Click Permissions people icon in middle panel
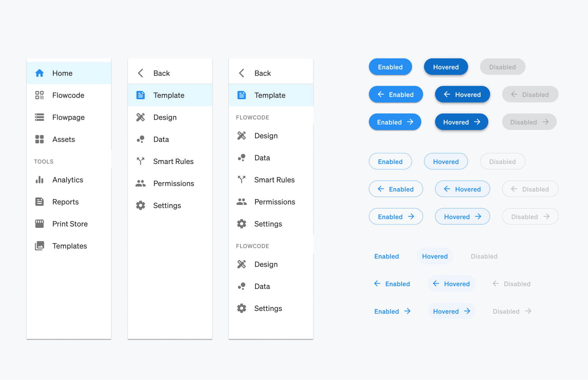This screenshot has width=588, height=380. [141, 183]
